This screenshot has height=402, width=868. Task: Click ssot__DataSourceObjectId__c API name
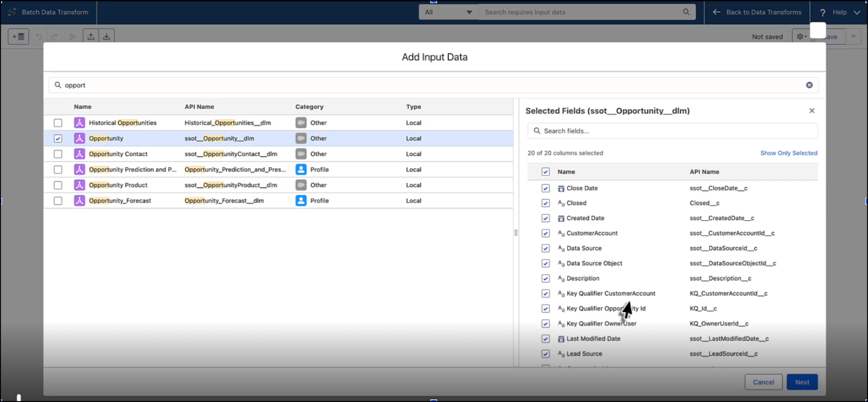tap(733, 263)
